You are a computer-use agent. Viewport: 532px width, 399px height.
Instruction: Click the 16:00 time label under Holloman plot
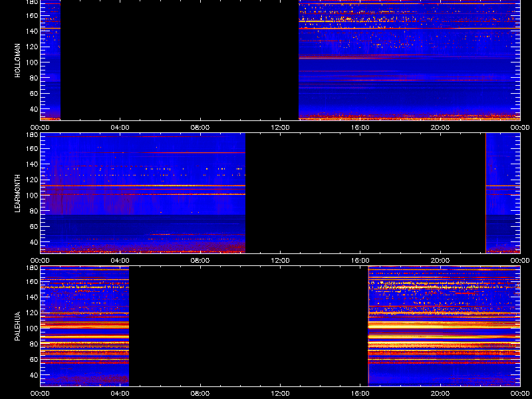coord(360,128)
